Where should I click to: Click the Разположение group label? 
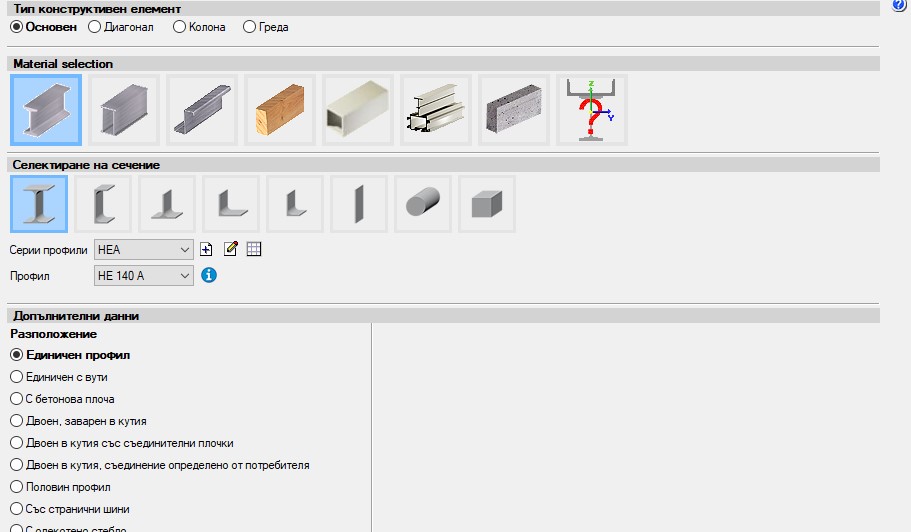point(53,334)
